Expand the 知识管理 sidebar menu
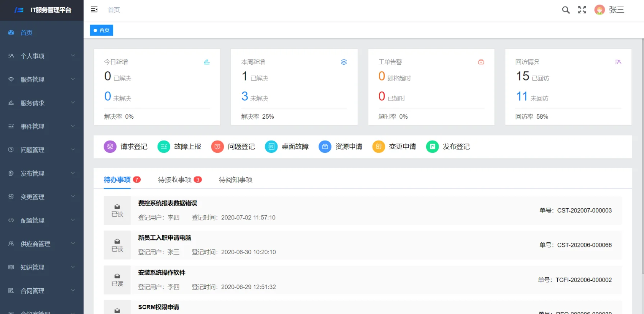 tap(42, 267)
